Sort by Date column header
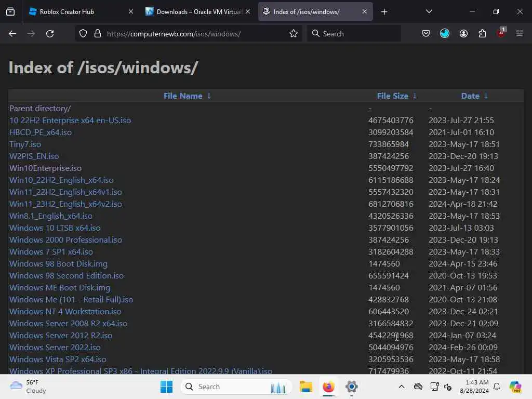The height and width of the screenshot is (399, 532). coord(470,96)
